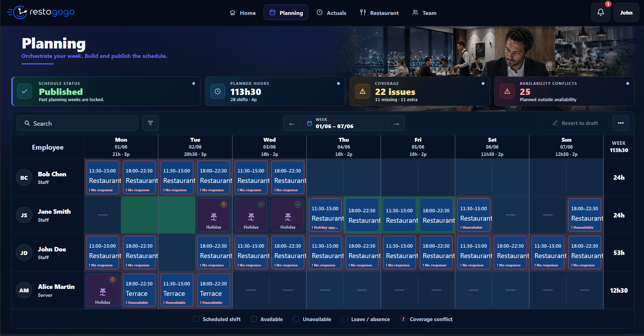644x336 pixels.
Task: Open Bob Chen's Monday 11:30–15:00 shift
Action: 103,177
